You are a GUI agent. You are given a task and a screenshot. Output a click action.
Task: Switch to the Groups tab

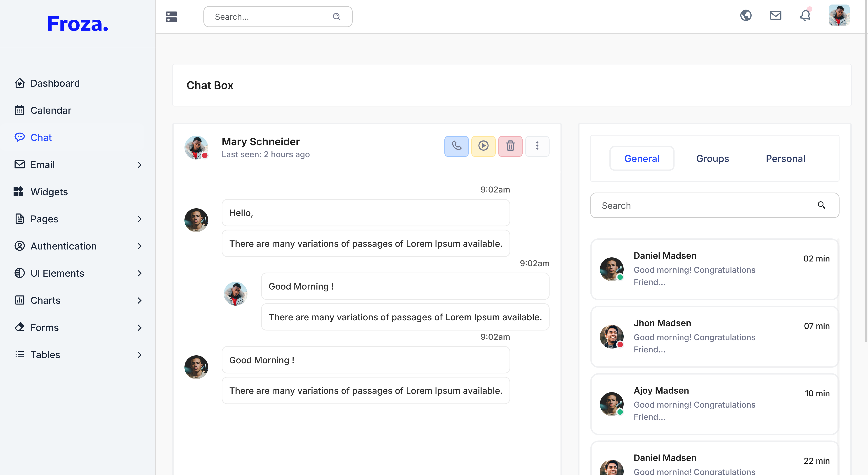[712, 158]
